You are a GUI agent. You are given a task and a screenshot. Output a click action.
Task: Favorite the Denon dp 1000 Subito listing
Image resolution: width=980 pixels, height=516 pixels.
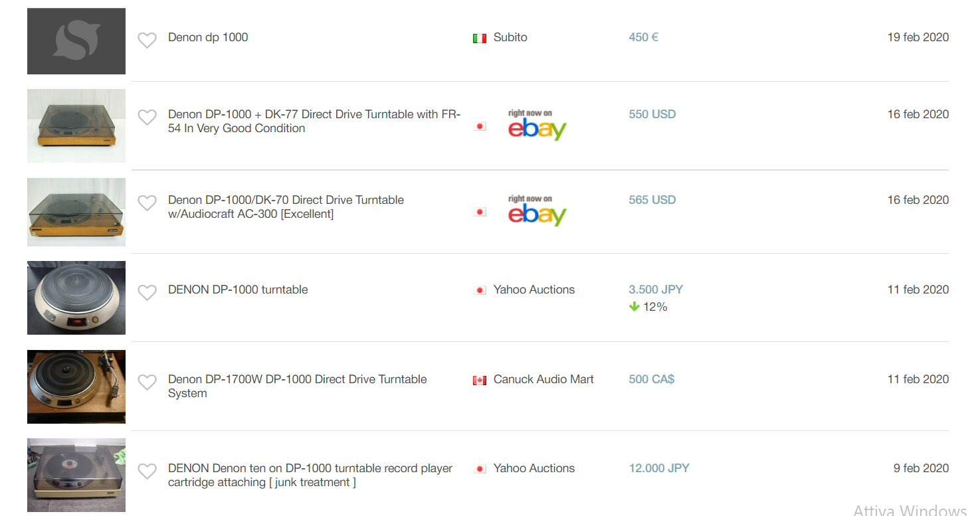147,41
